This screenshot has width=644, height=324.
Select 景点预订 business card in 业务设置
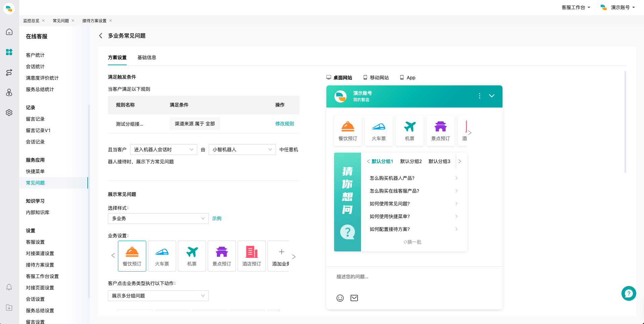[x=222, y=256]
